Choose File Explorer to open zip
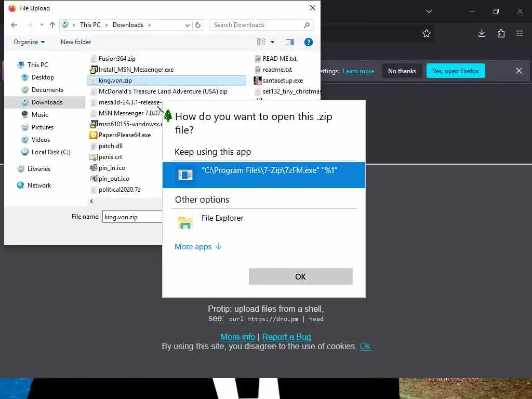Viewport: 532px width, 399px height. [x=263, y=222]
